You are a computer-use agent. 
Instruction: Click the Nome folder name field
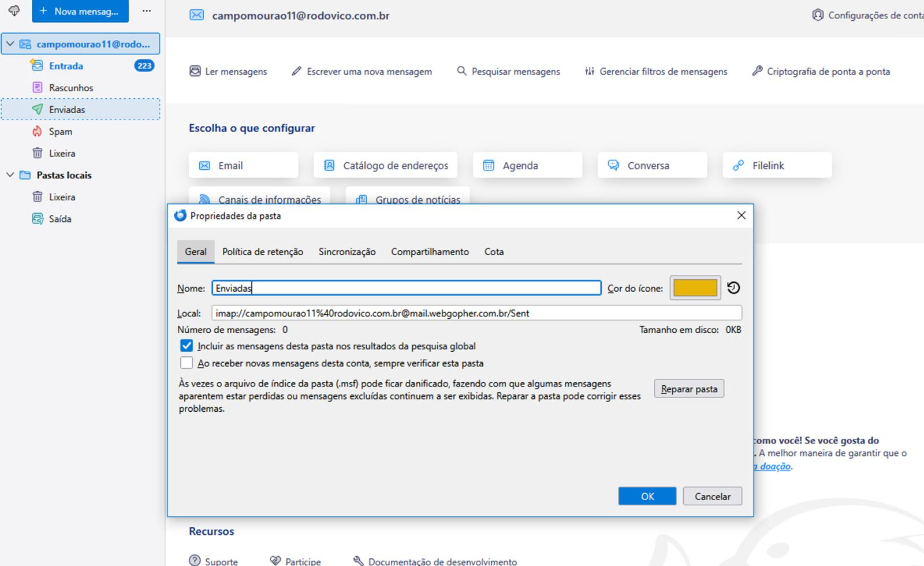point(407,288)
